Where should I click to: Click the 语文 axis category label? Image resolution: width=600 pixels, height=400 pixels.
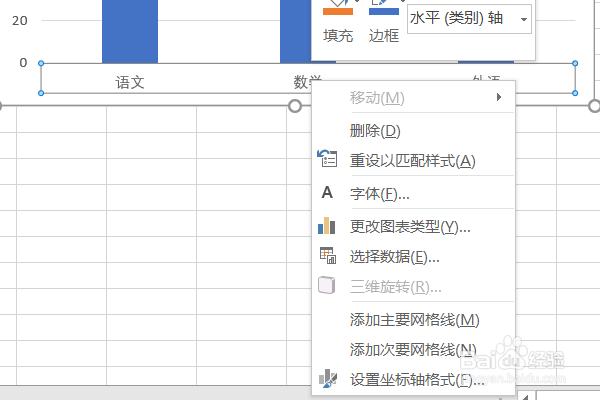pyautogui.click(x=130, y=82)
